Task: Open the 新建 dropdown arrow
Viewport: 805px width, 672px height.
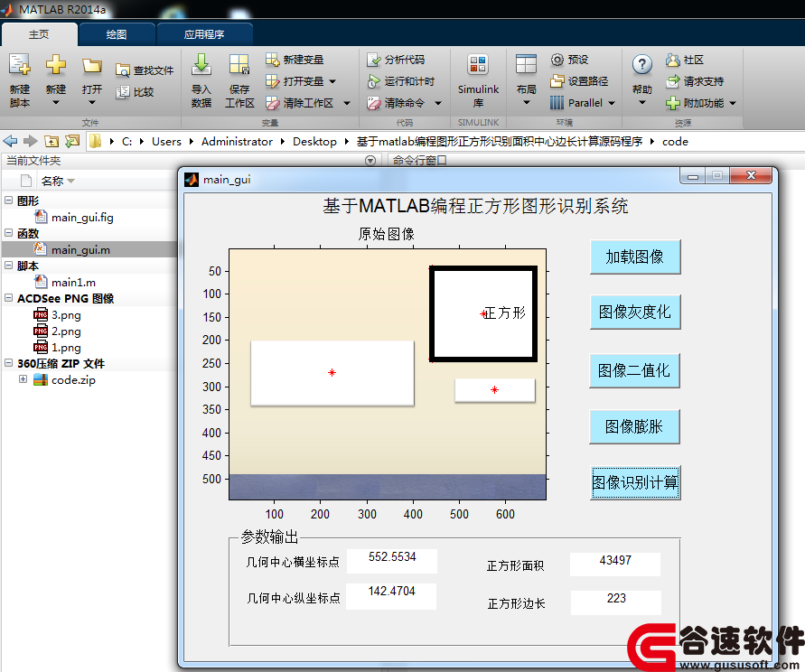Action: 55,103
